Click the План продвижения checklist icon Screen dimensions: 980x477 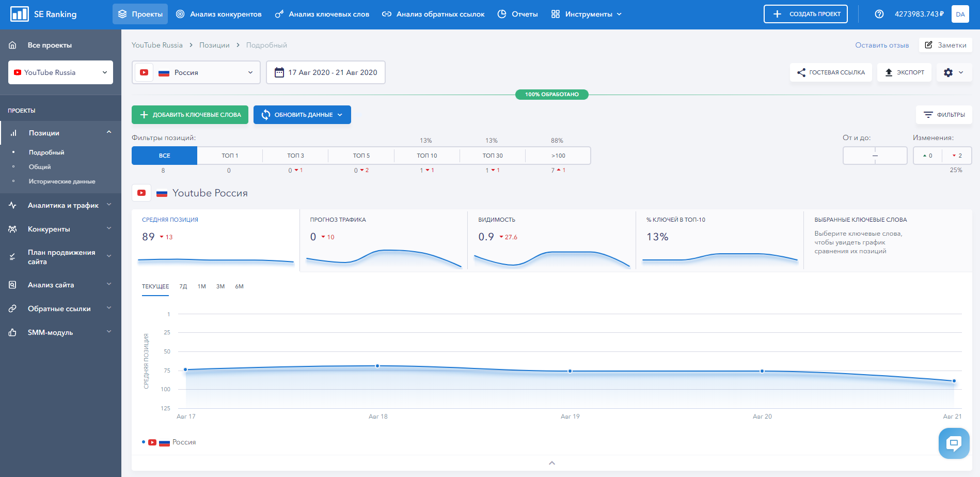pos(12,257)
